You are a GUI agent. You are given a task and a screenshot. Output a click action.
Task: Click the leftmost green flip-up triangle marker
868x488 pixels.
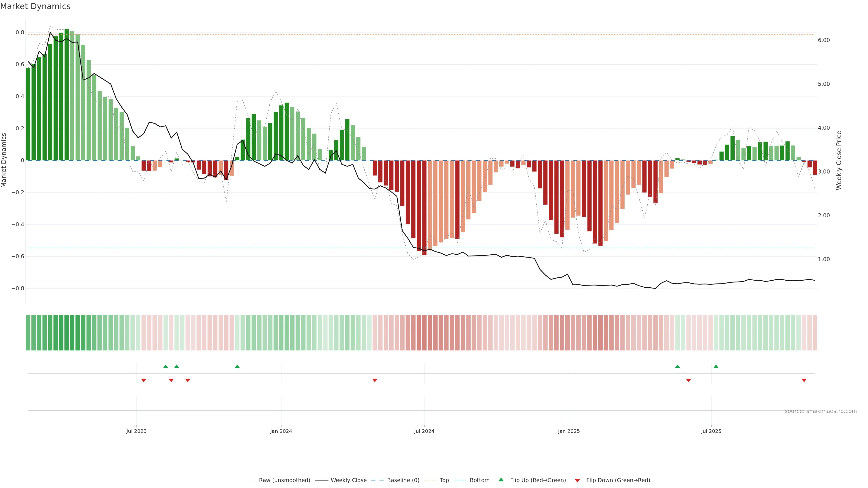(165, 366)
